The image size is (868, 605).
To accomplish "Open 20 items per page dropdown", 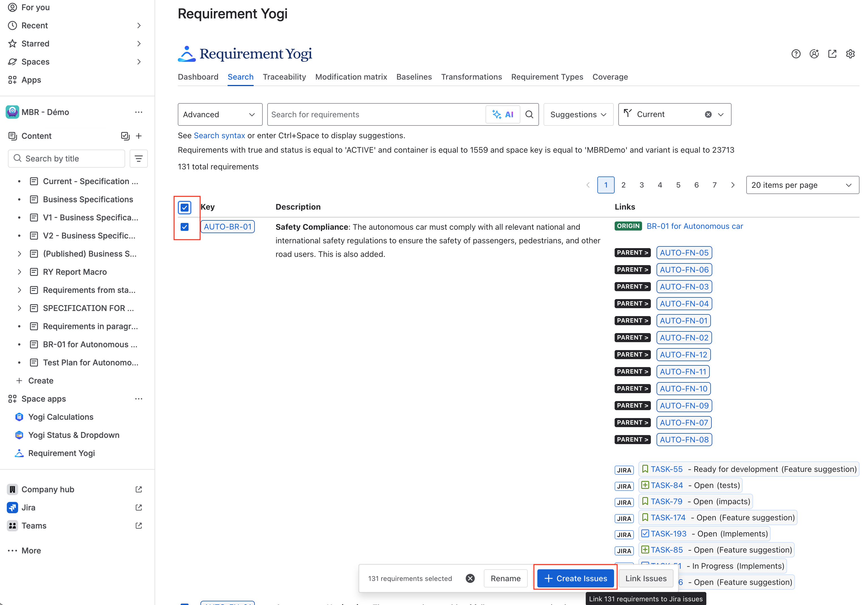I will point(802,185).
